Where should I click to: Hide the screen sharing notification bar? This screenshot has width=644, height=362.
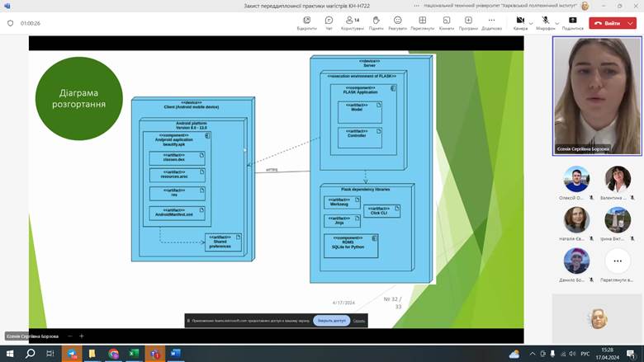pyautogui.click(x=359, y=320)
